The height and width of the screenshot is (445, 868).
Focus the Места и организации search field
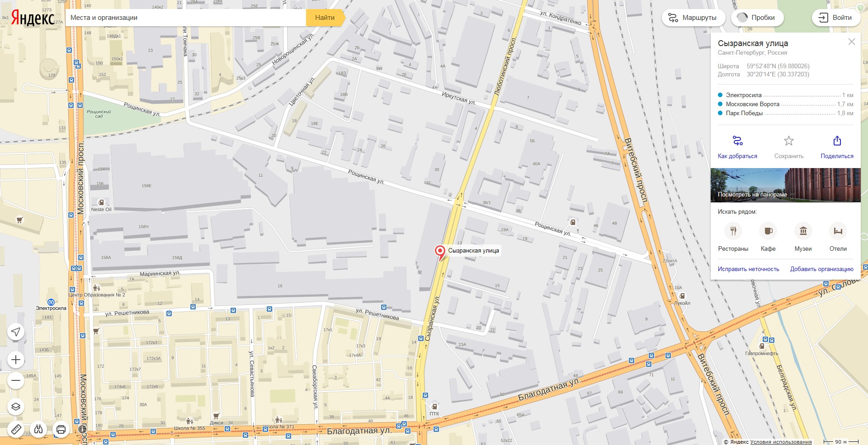point(185,18)
